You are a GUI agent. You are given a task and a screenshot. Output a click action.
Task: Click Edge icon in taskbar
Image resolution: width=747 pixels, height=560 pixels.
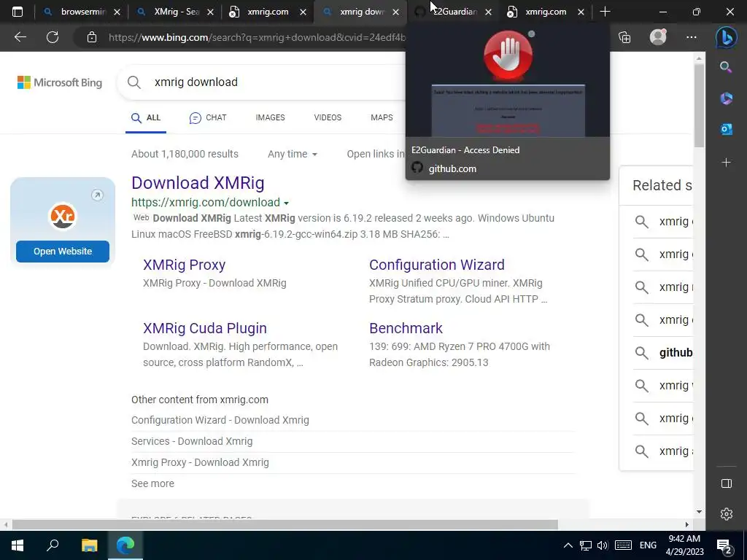pos(125,545)
